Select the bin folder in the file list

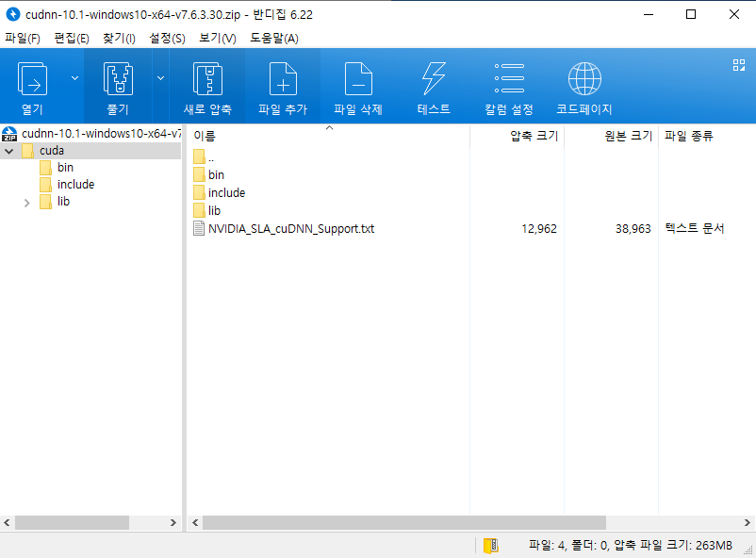(208, 174)
